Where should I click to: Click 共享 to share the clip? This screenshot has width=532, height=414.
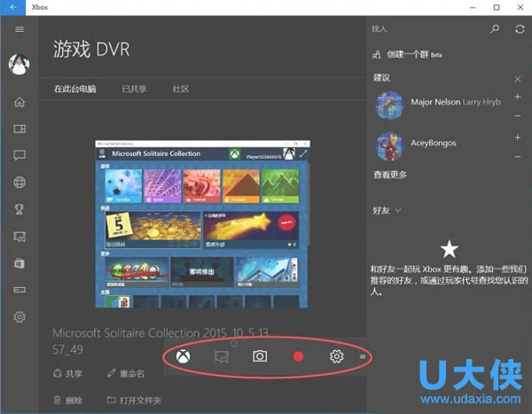tap(68, 374)
